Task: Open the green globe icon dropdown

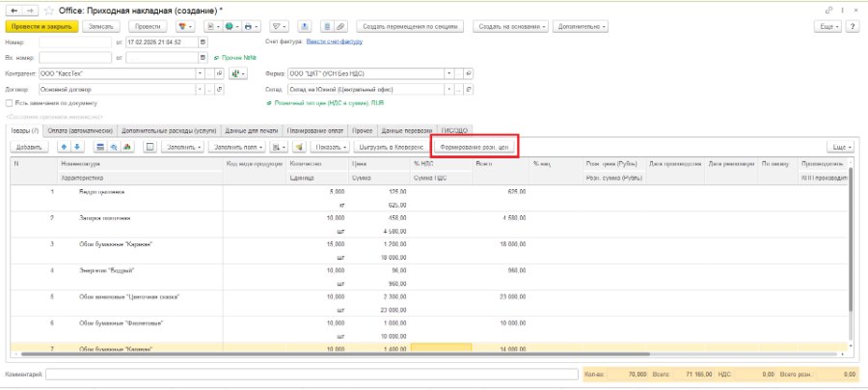Action: point(231,26)
